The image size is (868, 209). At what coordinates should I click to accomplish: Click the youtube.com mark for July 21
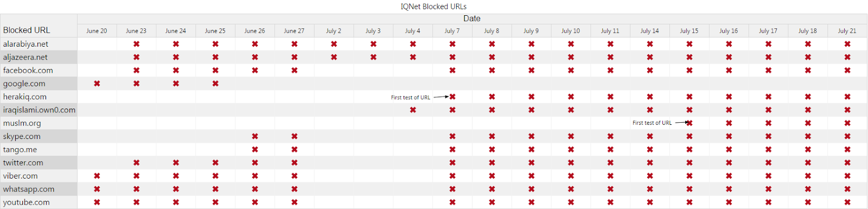click(847, 202)
